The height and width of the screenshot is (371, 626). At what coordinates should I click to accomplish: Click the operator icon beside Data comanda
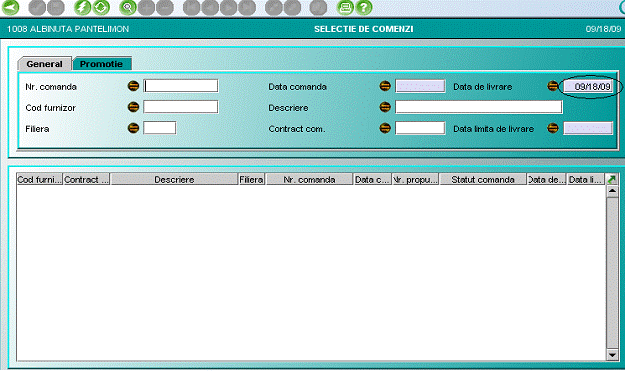(385, 86)
